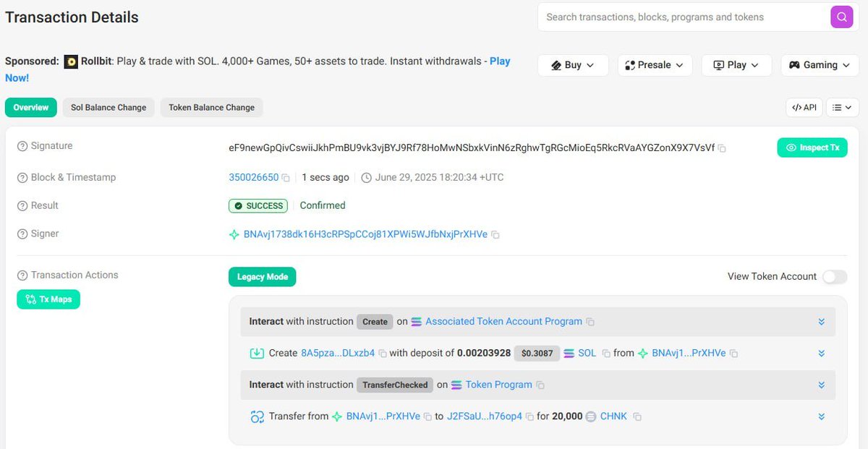Click the full transaction signature text

click(472, 147)
